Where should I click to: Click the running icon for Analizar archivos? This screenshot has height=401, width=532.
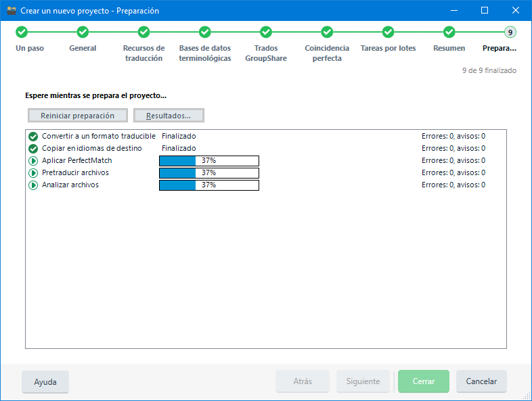[33, 185]
